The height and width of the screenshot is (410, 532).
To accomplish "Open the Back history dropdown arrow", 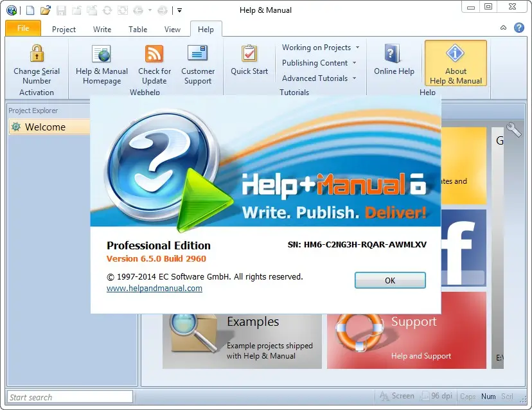I will [150, 10].
